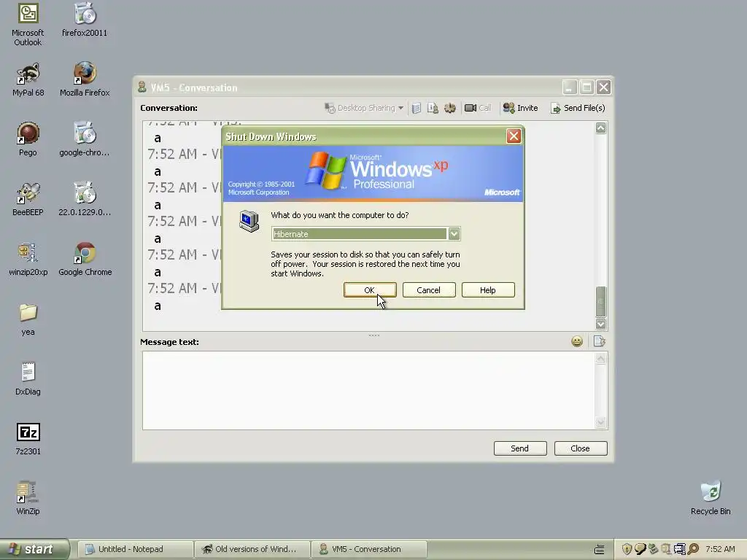This screenshot has height=560, width=747.
Task: Select the Recycle Bin icon
Action: (711, 499)
